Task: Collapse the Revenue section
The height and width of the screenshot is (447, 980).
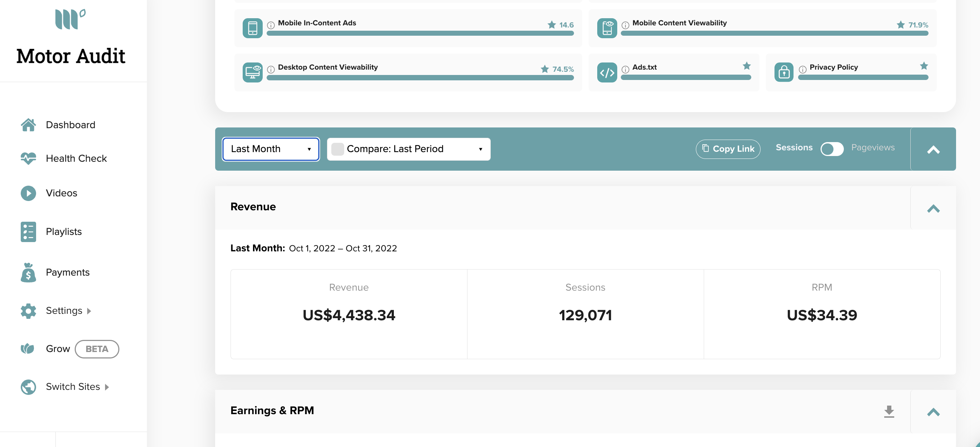Action: pyautogui.click(x=933, y=208)
